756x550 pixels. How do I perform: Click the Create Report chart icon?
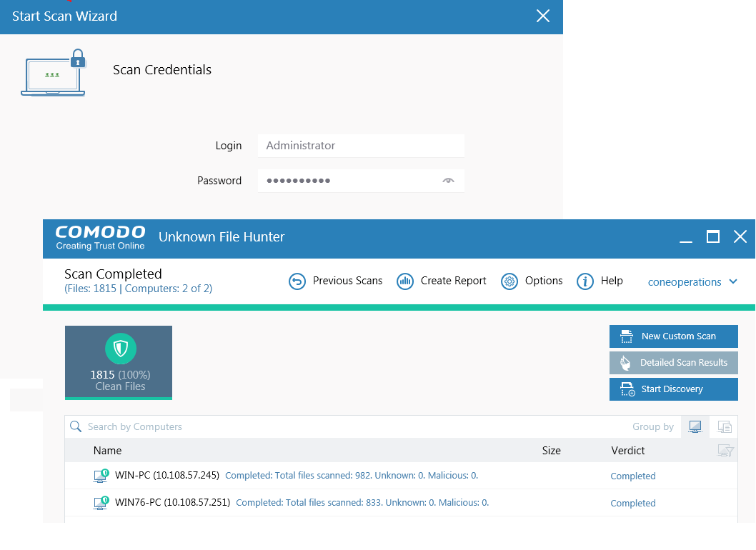[x=405, y=281]
